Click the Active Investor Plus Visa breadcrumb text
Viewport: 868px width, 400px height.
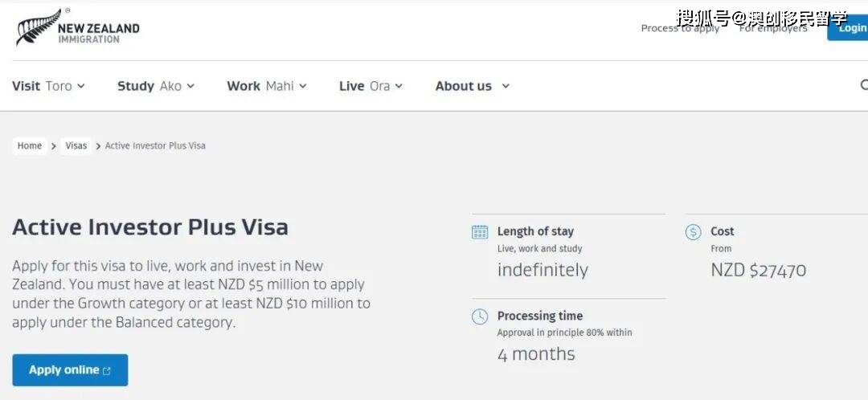155,146
